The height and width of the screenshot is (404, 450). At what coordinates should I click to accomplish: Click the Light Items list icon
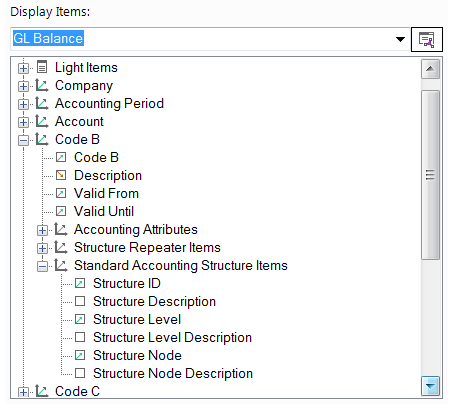42,67
